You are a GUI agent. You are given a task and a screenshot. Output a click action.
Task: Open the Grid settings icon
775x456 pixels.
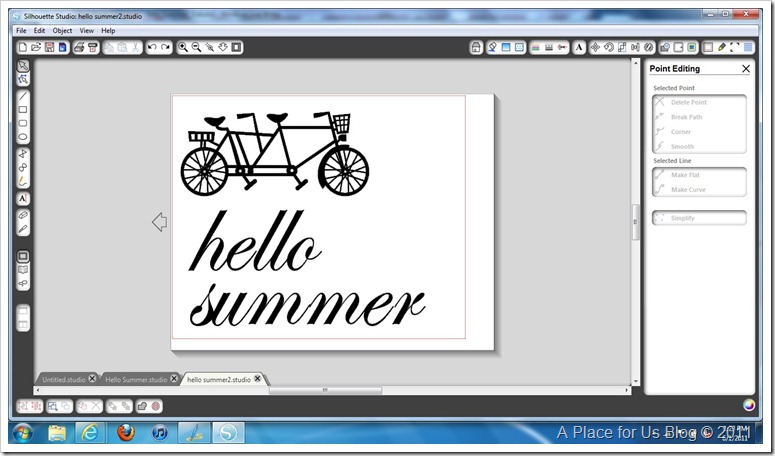click(x=748, y=47)
